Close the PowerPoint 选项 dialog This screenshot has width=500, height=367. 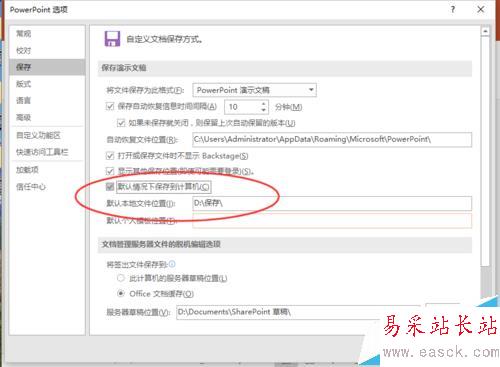[x=480, y=9]
